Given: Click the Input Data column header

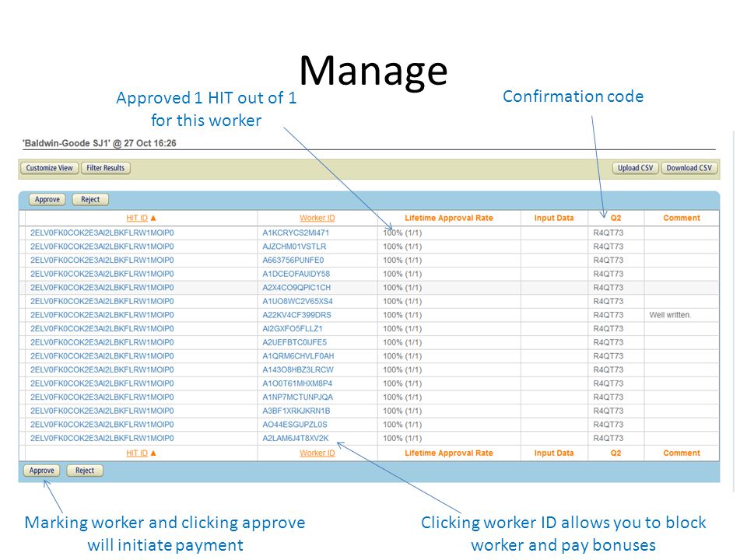Looking at the screenshot, I should (x=554, y=218).
